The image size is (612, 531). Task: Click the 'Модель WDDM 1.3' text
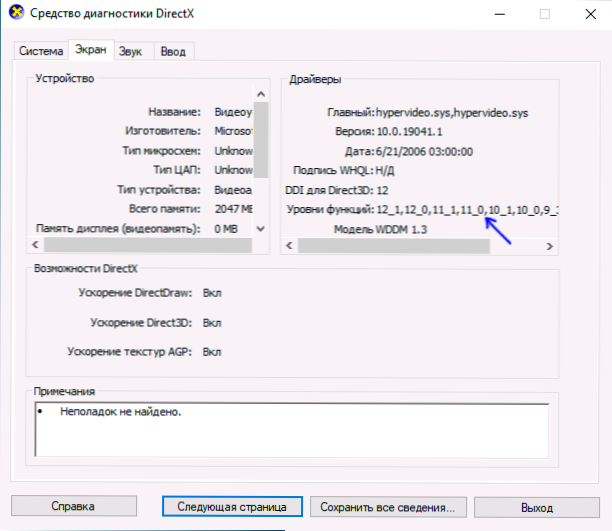[380, 229]
